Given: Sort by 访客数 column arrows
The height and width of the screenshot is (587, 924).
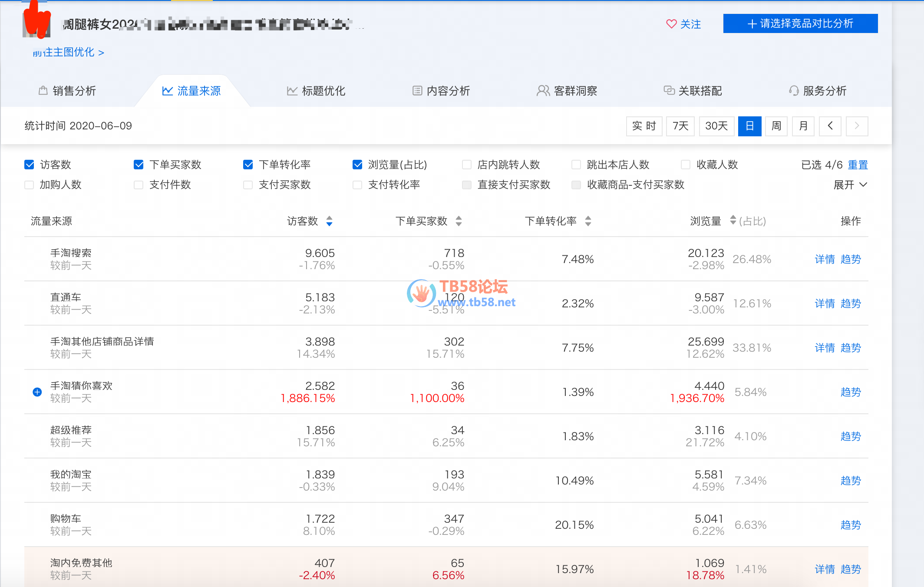Looking at the screenshot, I should coord(329,221).
